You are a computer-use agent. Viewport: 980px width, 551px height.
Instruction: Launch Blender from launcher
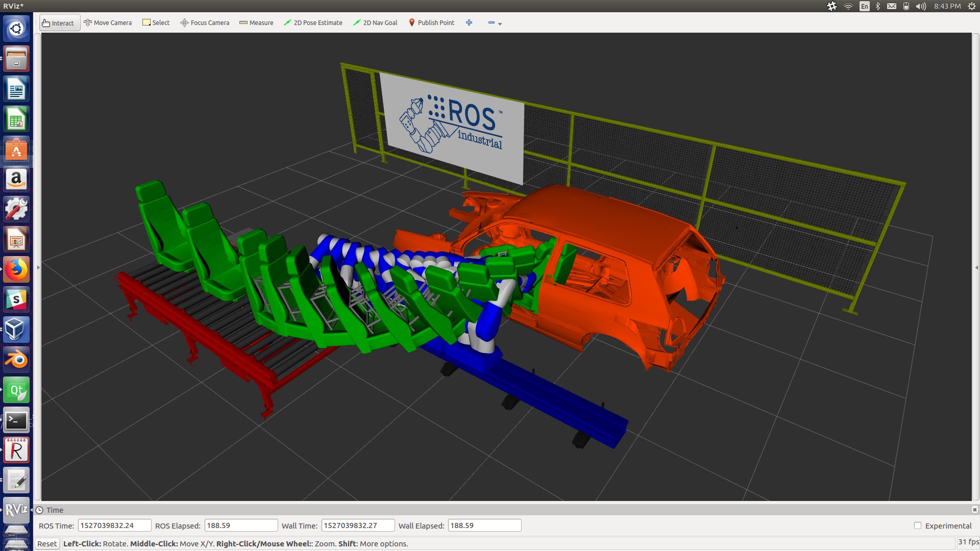(16, 360)
